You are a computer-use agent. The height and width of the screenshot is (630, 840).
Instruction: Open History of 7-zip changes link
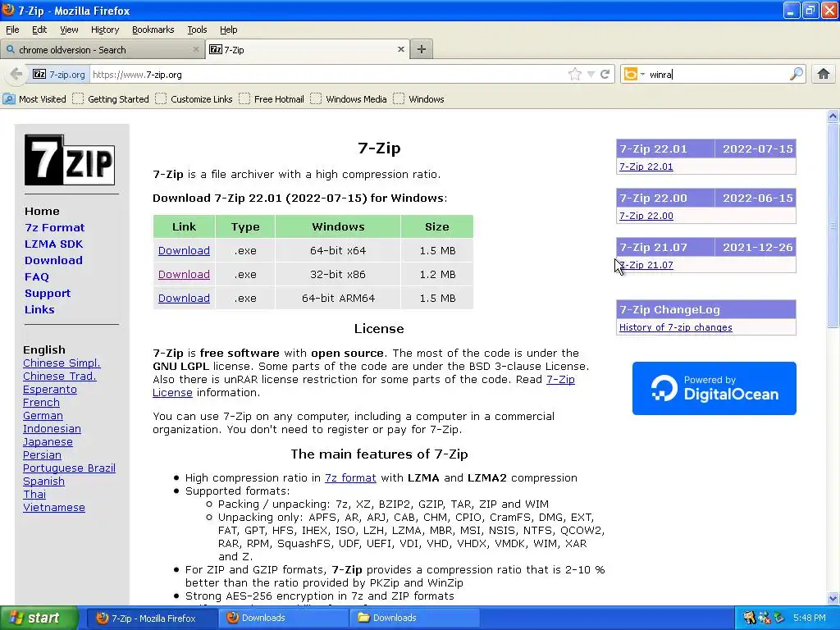pyautogui.click(x=676, y=327)
